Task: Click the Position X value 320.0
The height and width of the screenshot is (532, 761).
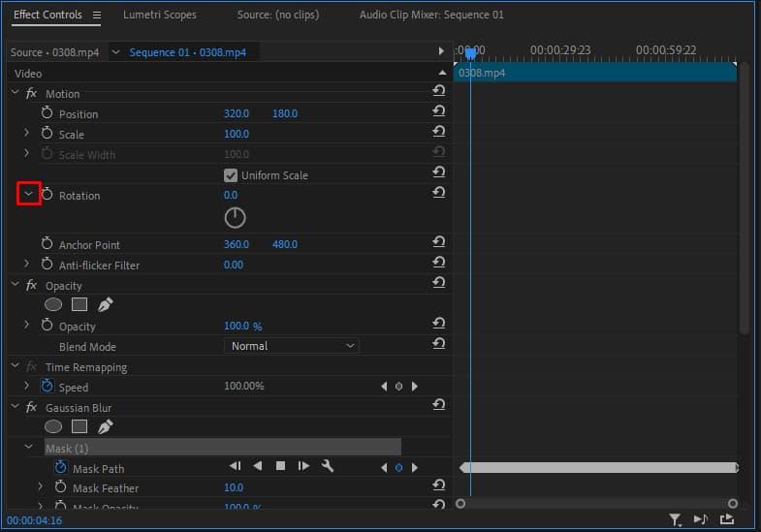Action: point(237,113)
